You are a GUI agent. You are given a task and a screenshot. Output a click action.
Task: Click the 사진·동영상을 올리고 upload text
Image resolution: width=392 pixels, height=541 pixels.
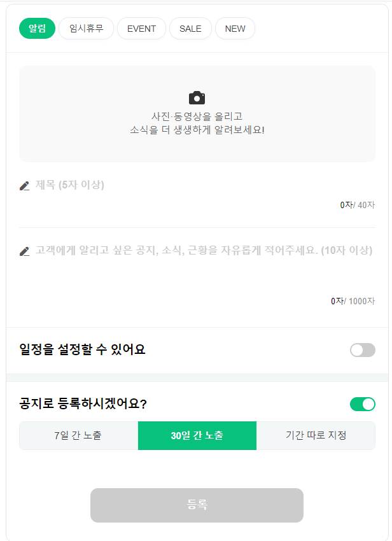(197, 116)
